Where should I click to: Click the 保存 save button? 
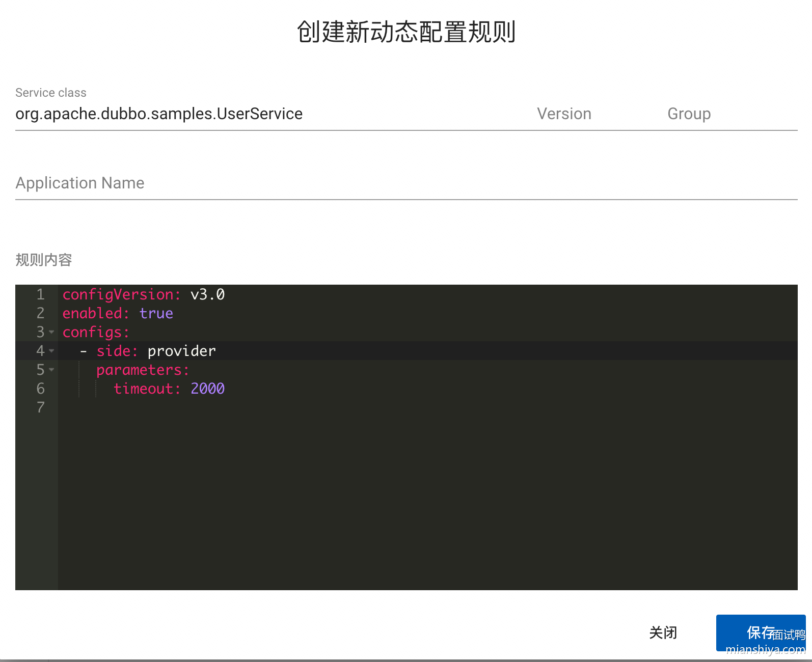760,632
